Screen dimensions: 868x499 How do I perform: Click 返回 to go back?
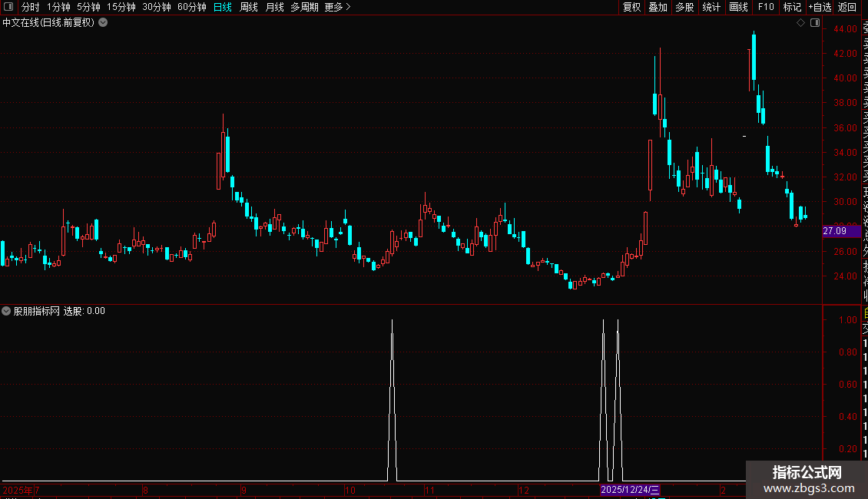[847, 7]
